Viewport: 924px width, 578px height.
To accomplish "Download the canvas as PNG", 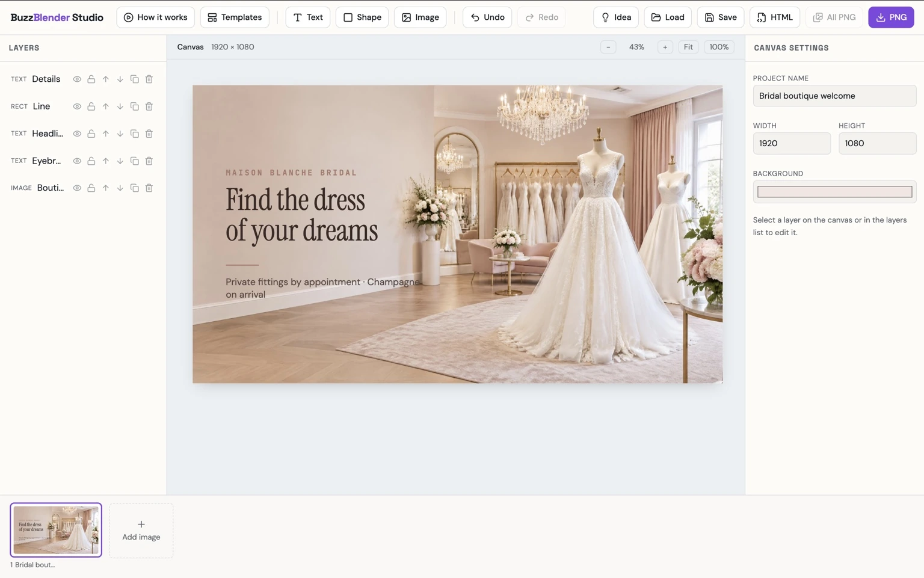I will (x=891, y=17).
